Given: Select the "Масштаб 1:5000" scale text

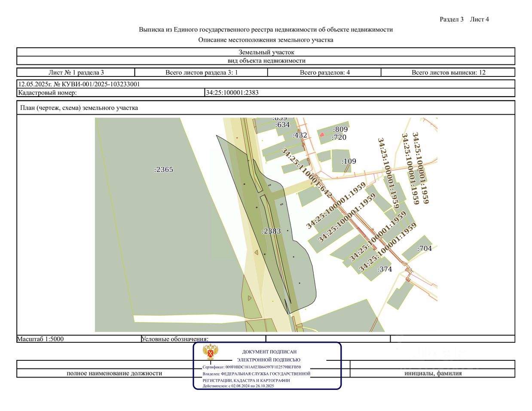Looking at the screenshot, I should tap(40, 339).
